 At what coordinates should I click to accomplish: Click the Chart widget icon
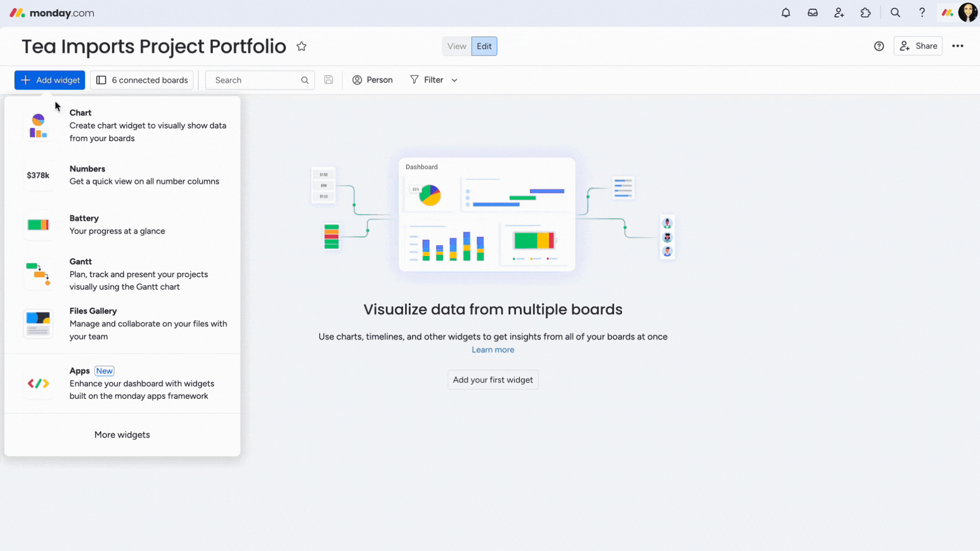point(38,125)
